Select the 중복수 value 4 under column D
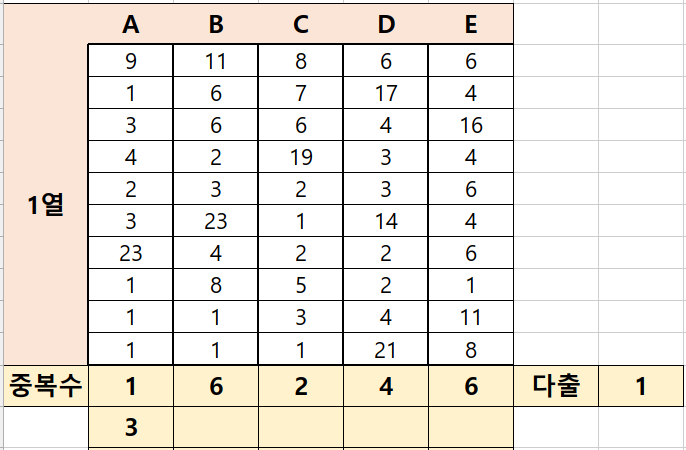This screenshot has height=450, width=686. [386, 386]
